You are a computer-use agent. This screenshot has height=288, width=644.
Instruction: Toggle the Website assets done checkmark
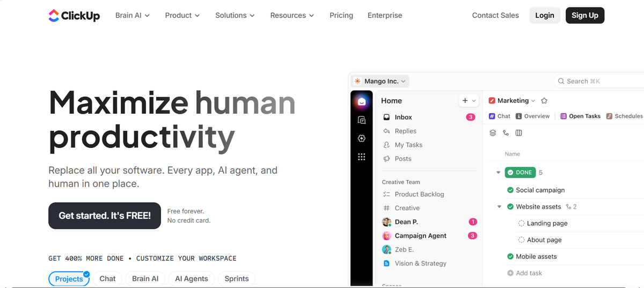[x=510, y=206]
